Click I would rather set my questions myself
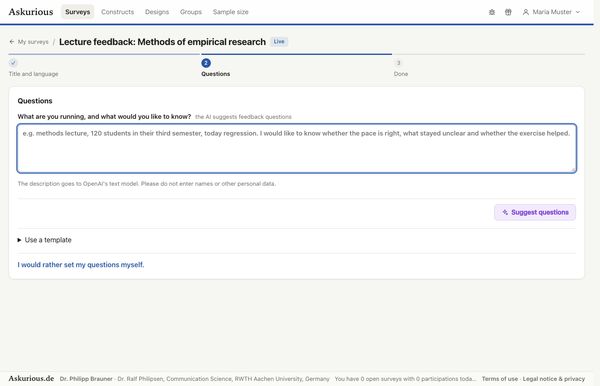600x386 pixels. (81, 265)
